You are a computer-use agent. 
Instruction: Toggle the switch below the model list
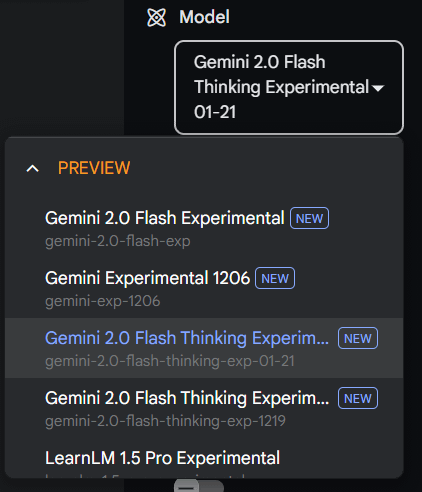point(199,486)
